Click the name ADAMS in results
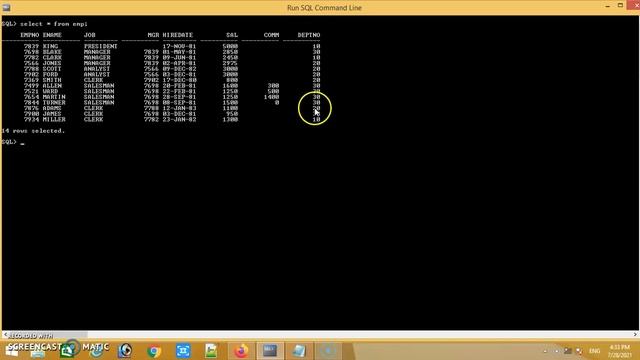640x360 pixels. tap(52, 109)
